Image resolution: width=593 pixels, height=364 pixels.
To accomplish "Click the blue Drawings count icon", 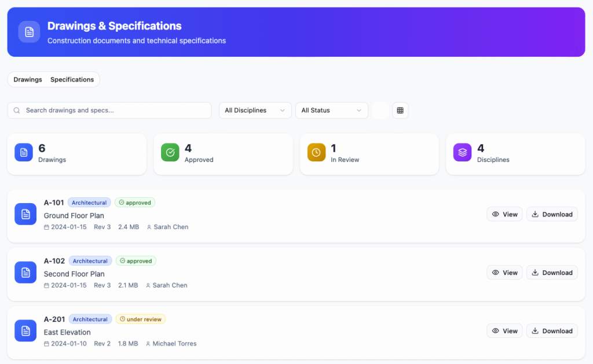I will tap(24, 153).
